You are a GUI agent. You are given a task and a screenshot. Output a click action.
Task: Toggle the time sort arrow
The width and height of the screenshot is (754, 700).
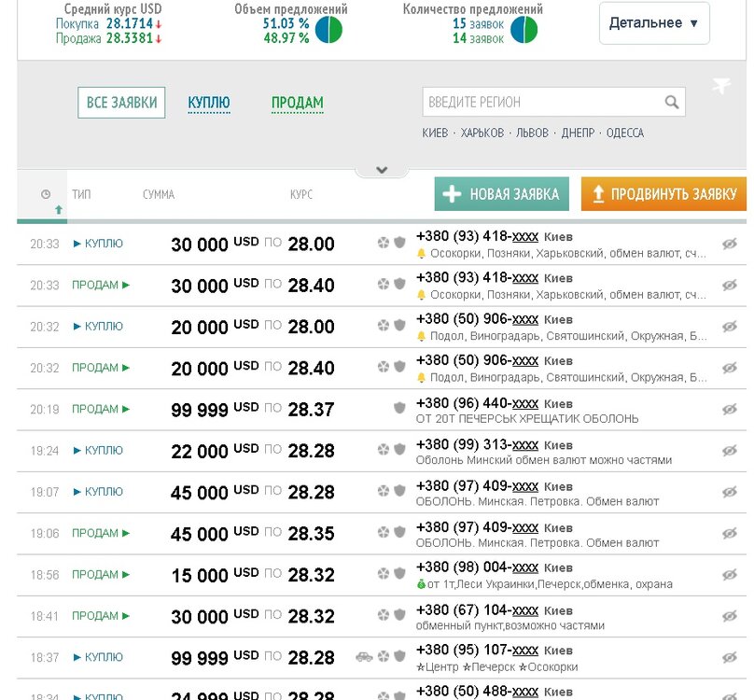(x=59, y=210)
